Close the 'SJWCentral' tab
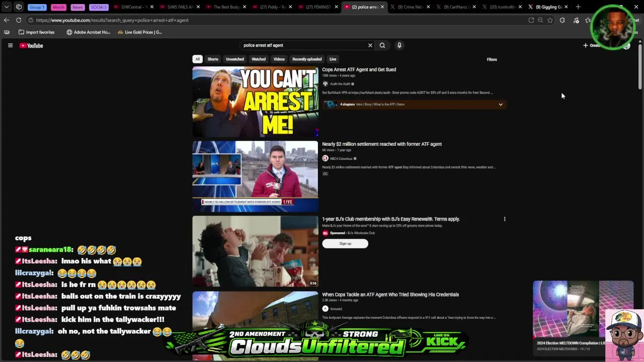 pyautogui.click(x=152, y=7)
